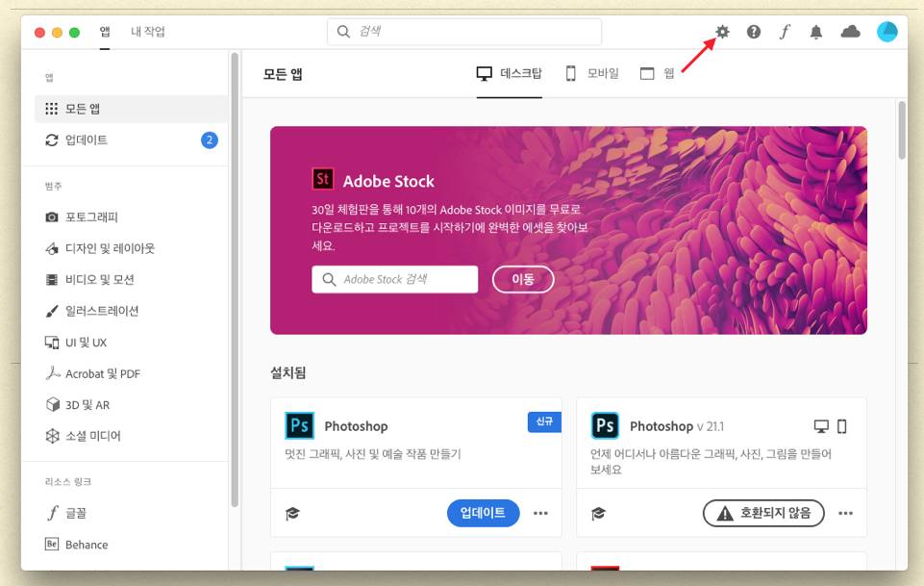Screen dimensions: 924x586
Task: Open the help question mark icon
Action: click(754, 32)
